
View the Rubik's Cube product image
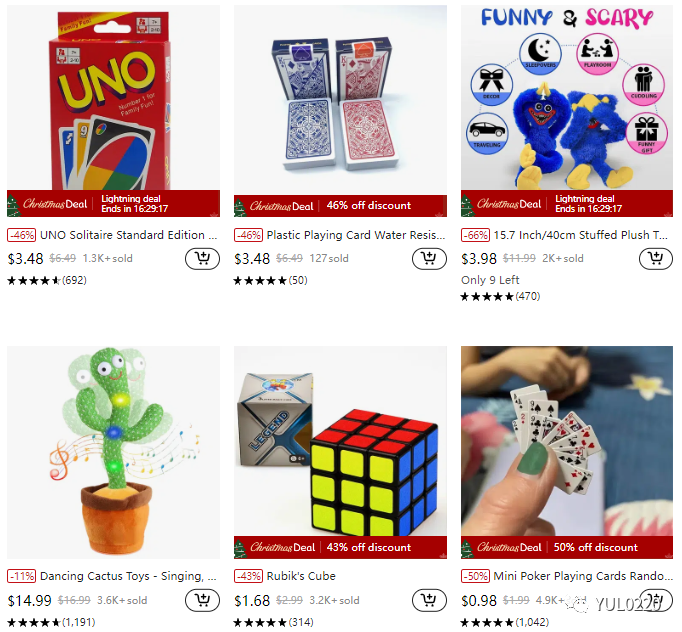click(x=340, y=441)
